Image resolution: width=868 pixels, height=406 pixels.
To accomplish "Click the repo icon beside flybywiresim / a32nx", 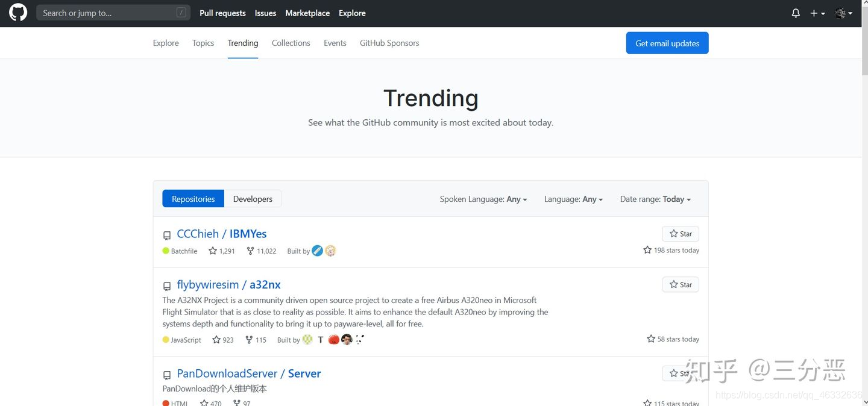I will [167, 286].
